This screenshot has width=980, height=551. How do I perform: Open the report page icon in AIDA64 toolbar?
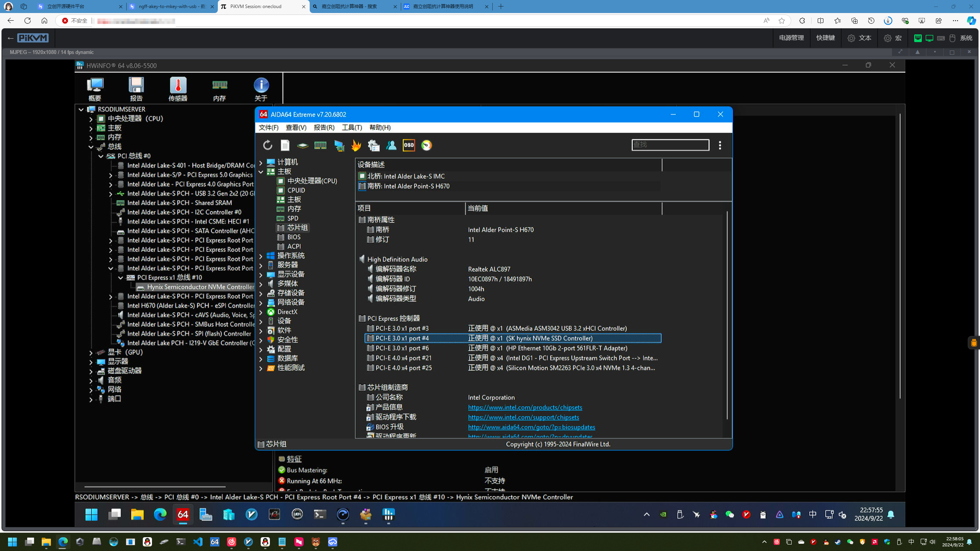click(285, 145)
